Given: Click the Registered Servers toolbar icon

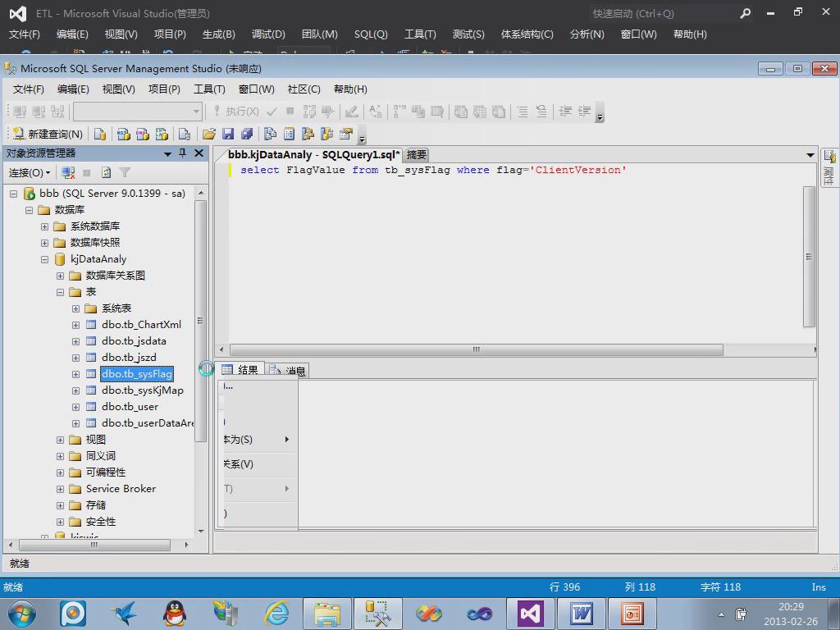Looking at the screenshot, I should point(271,134).
